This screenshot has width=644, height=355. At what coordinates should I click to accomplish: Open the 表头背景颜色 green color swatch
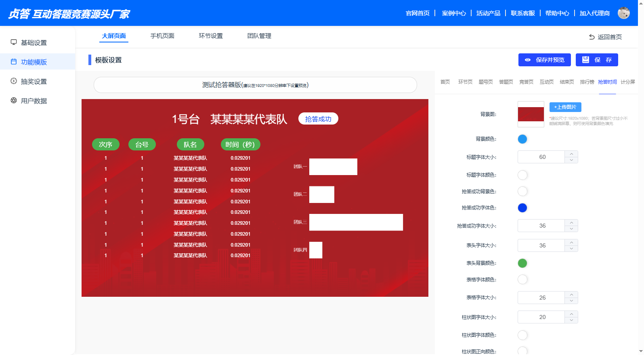click(x=522, y=263)
